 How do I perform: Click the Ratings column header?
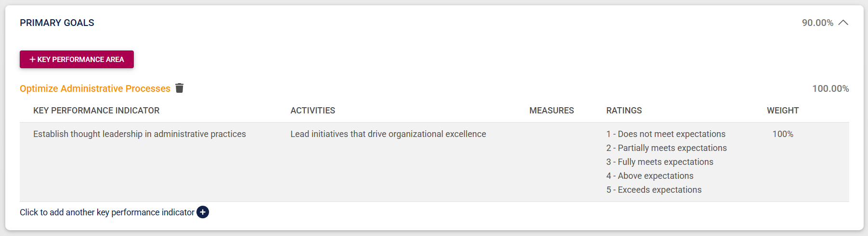pos(624,111)
